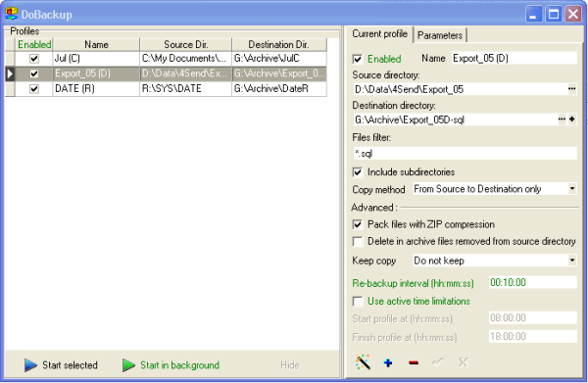
Task: Edit the profile Name field
Action: click(x=514, y=58)
